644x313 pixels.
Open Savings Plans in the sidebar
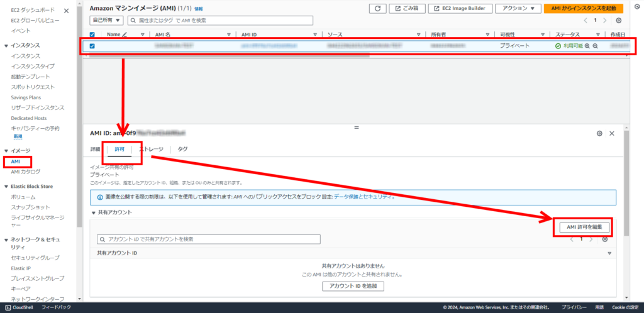click(26, 97)
